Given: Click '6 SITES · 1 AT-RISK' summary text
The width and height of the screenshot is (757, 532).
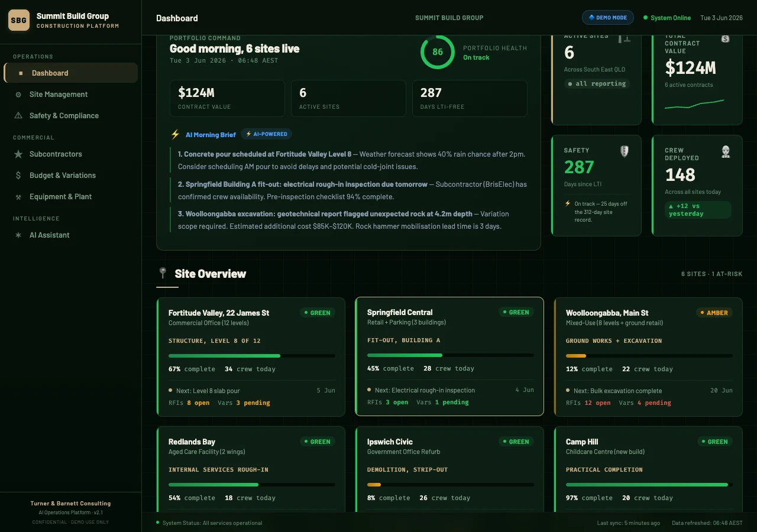Looking at the screenshot, I should [711, 274].
